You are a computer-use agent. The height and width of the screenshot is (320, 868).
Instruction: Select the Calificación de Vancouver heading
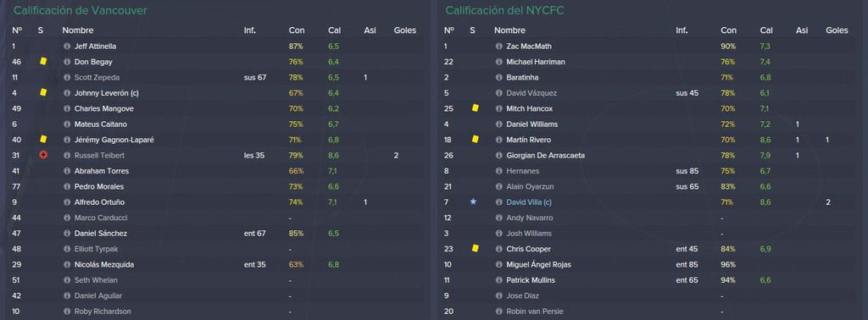coord(81,10)
